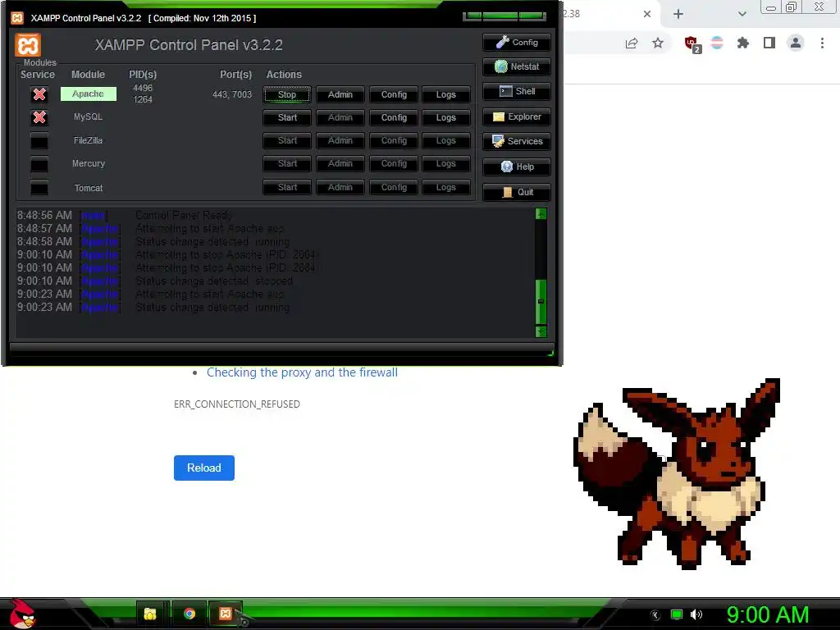Open Apache Config menu
The width and height of the screenshot is (840, 630).
394,95
